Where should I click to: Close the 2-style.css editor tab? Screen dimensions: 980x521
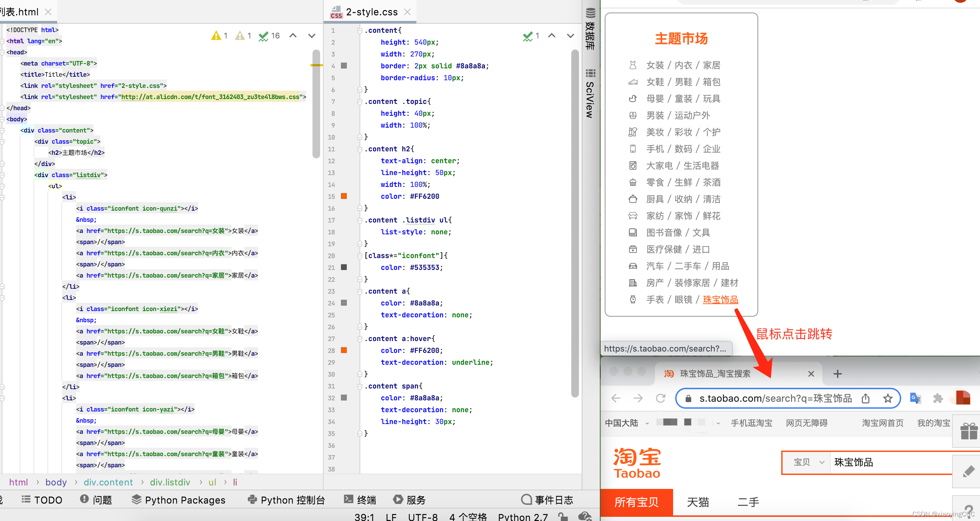tap(407, 12)
